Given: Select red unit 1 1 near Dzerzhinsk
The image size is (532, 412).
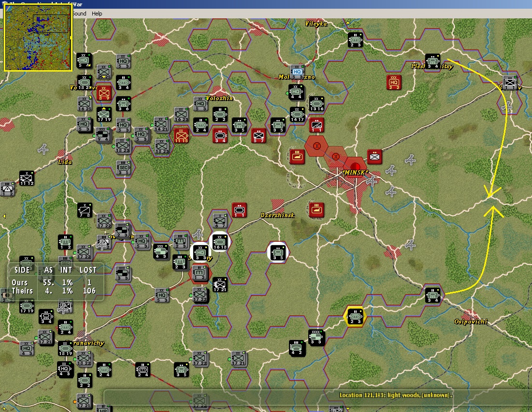Looking at the screenshot, I should pos(239,210).
